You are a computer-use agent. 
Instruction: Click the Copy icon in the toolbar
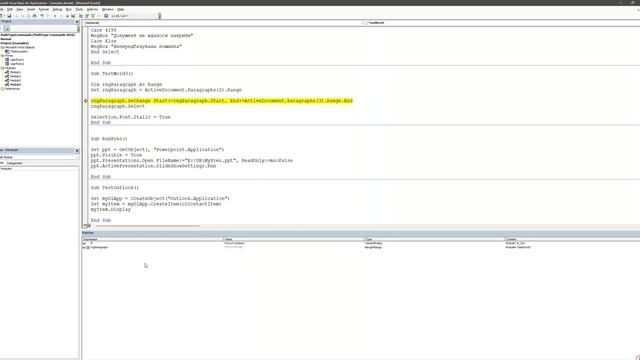(x=22, y=16)
